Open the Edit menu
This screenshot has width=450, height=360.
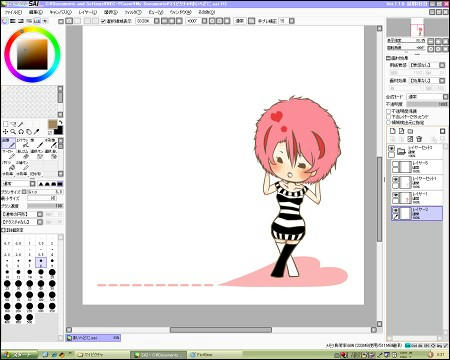click(x=36, y=12)
